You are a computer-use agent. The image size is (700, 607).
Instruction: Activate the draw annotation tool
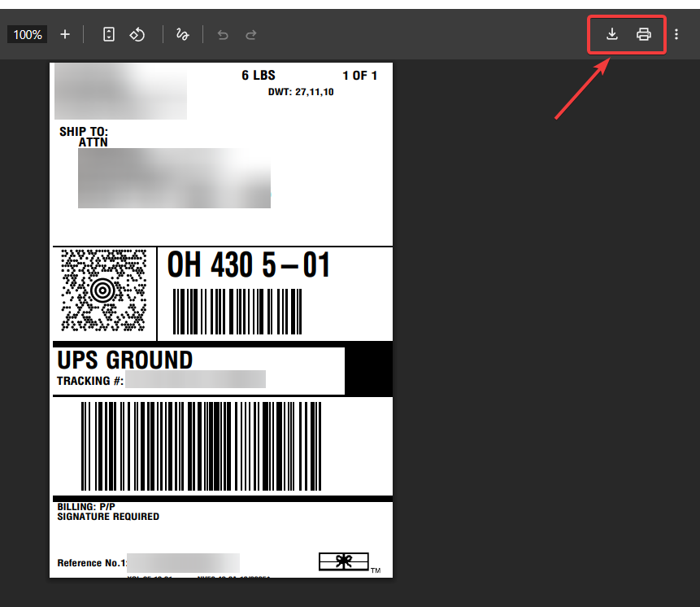pyautogui.click(x=182, y=34)
